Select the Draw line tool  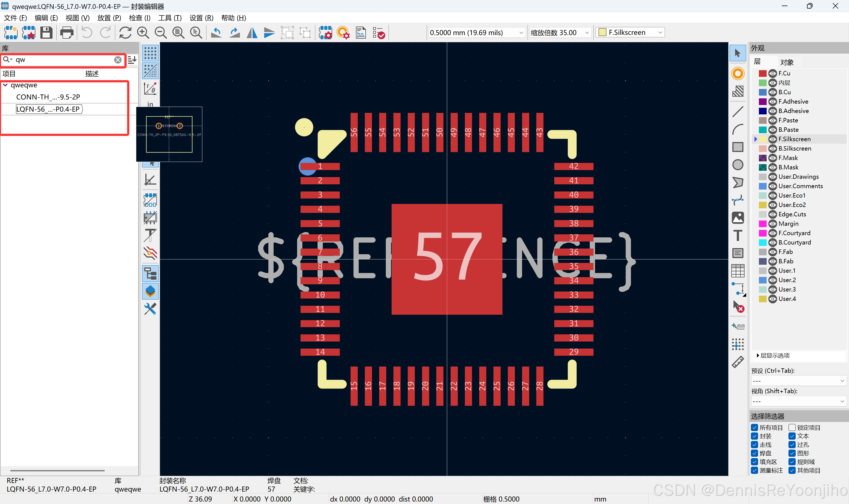[x=738, y=111]
